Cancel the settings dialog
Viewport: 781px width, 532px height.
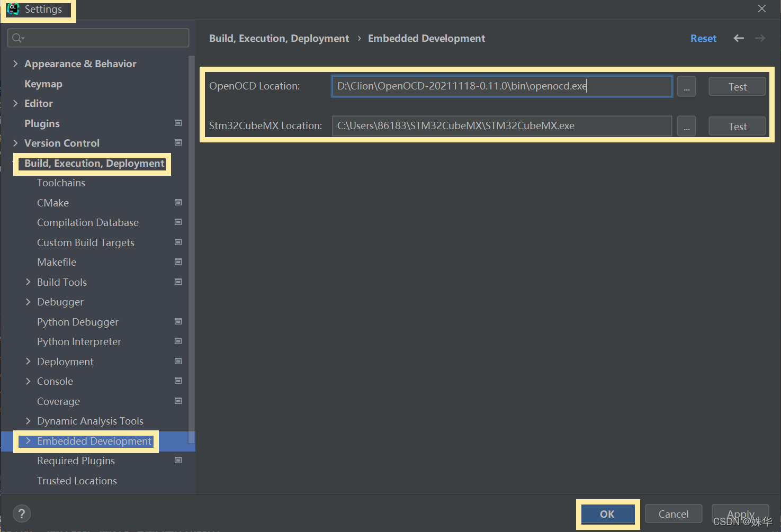point(674,514)
